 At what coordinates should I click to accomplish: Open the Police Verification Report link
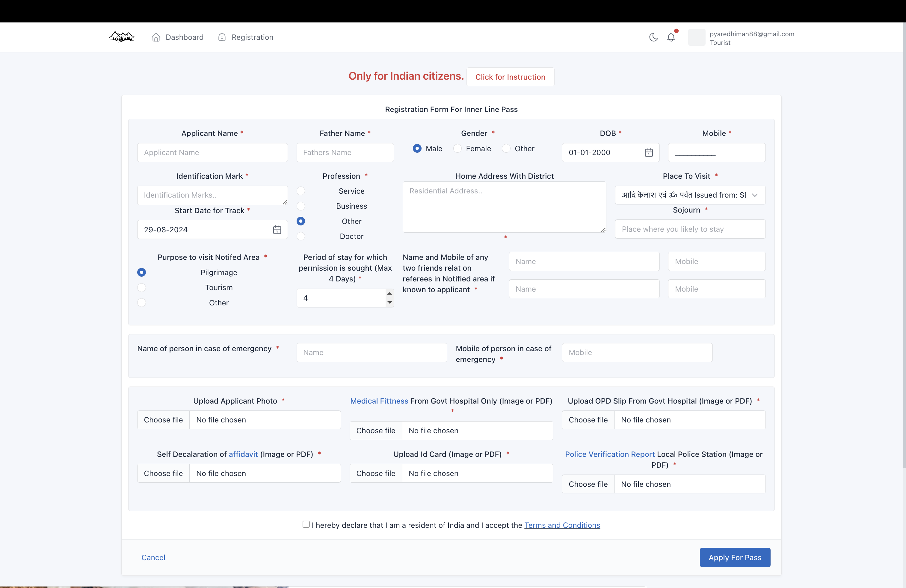pos(610,454)
